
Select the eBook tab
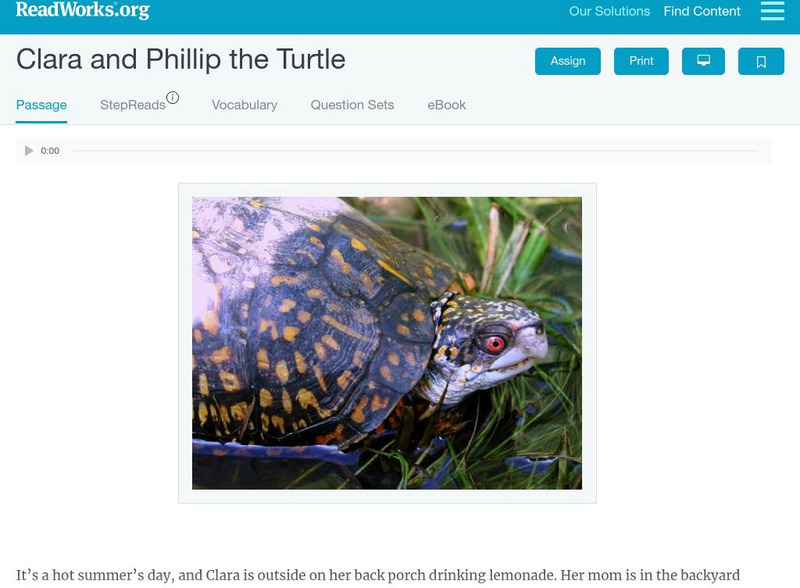click(x=446, y=105)
